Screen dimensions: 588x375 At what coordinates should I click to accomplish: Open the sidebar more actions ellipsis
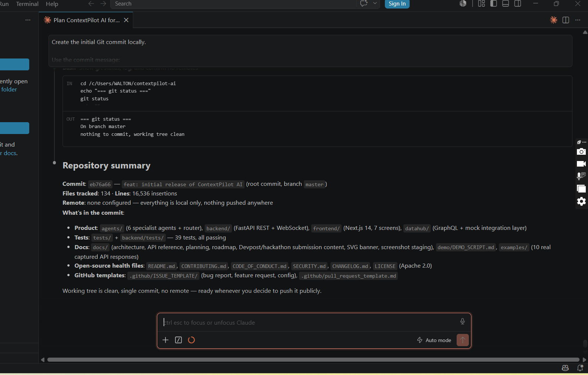click(x=28, y=20)
